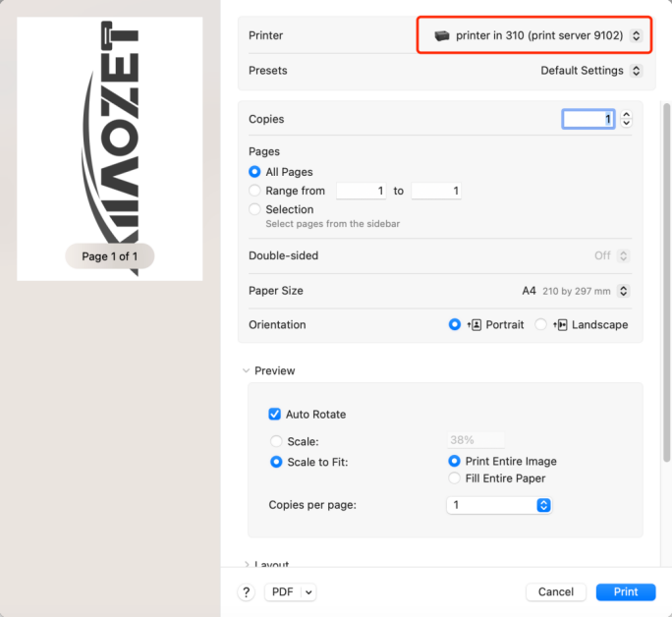672x617 pixels.
Task: Click the Portrait orientation page icon
Action: [x=475, y=325]
